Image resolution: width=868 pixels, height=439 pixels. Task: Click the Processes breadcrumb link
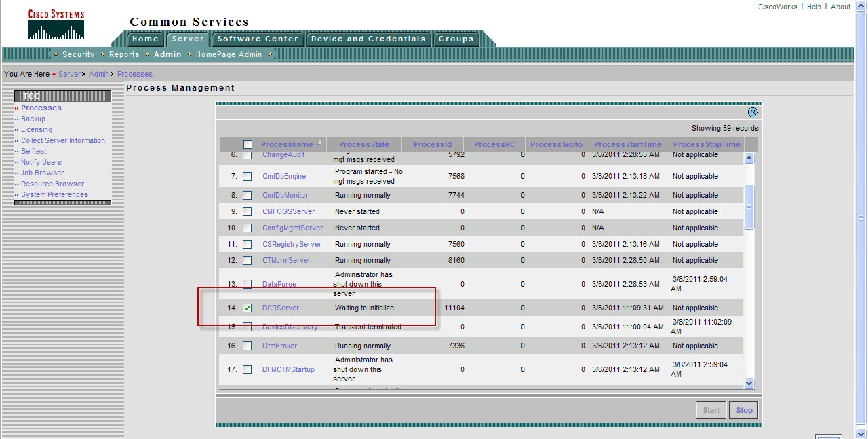tap(135, 74)
